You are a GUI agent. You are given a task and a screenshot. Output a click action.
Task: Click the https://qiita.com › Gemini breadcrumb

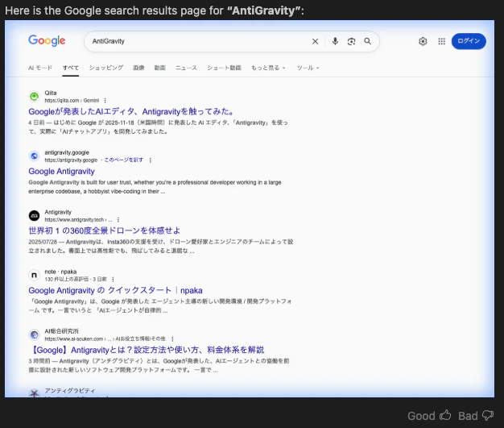[x=72, y=101]
